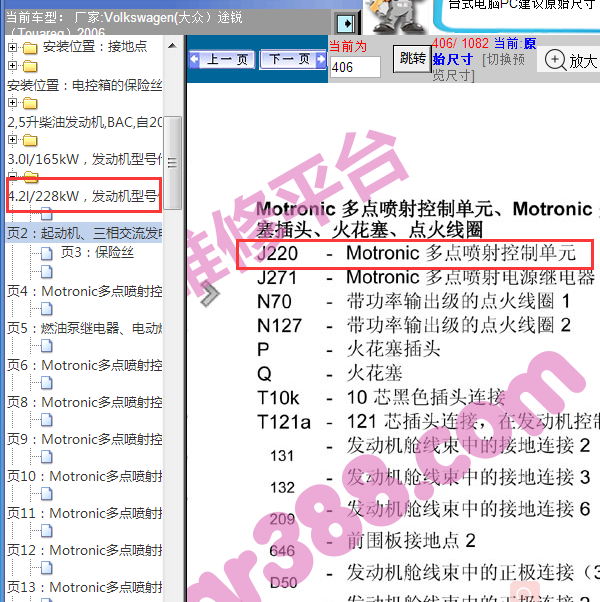This screenshot has height=602, width=600.
Task: Click the arrow icon beside the vehicle model header
Action: pos(347,24)
